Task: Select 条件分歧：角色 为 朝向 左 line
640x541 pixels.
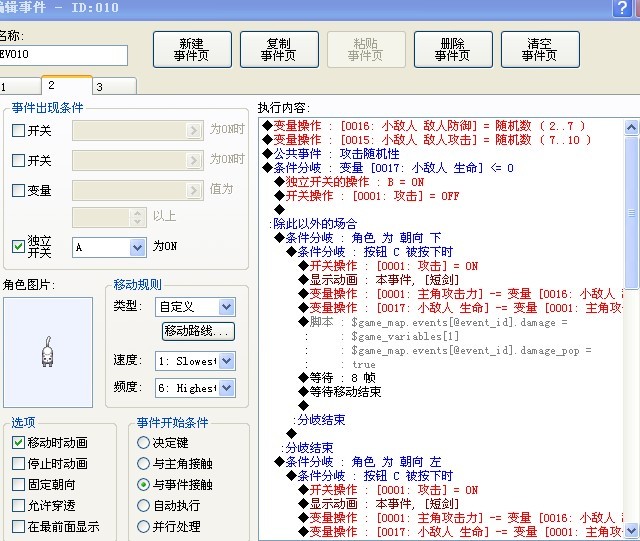Action: pyautogui.click(x=358, y=462)
